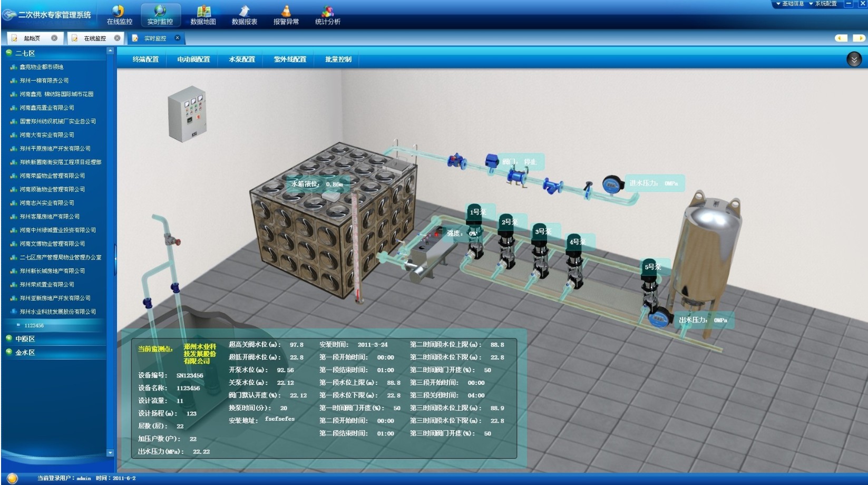
Task: Click the 数据地图 map icon
Action: point(203,14)
